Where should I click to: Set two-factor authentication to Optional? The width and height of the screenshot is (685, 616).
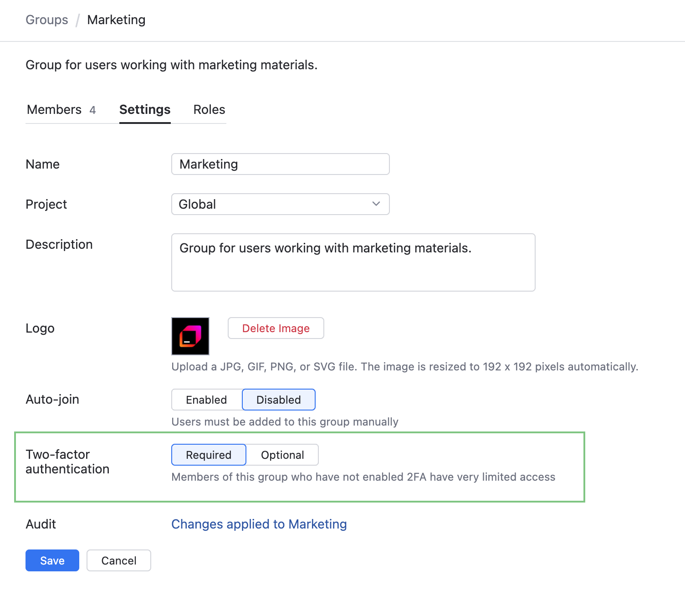[x=282, y=455]
